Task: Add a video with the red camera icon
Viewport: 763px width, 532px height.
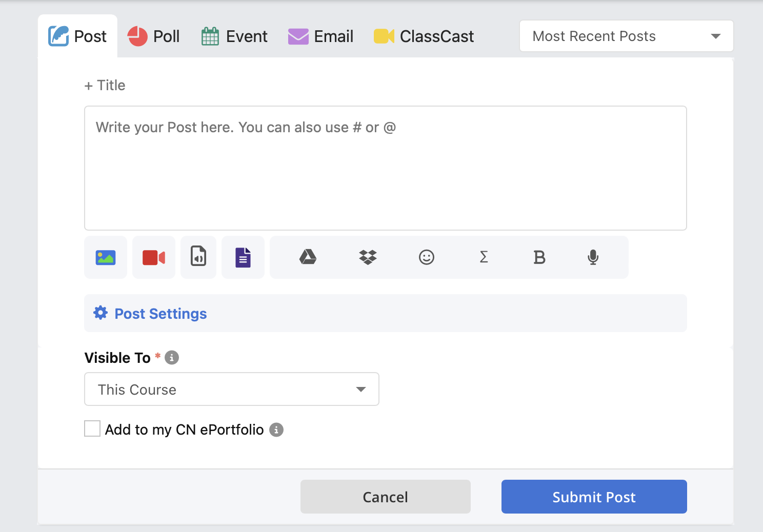Action: click(x=154, y=257)
